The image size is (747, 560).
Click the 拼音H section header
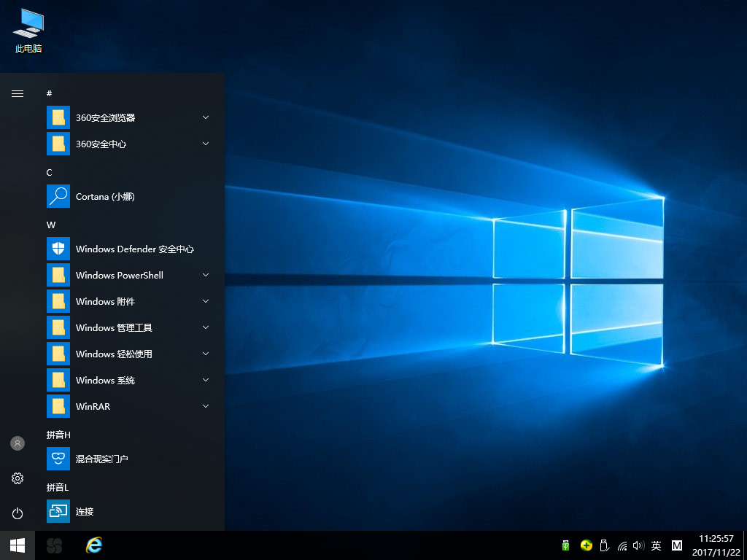(58, 435)
